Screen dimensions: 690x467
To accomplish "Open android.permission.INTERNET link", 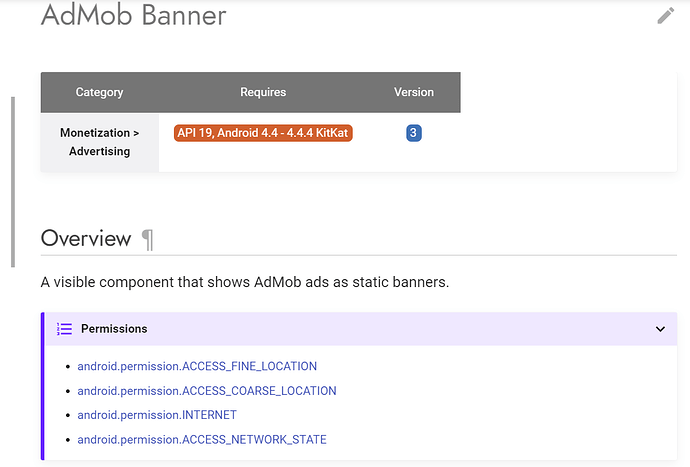I will pos(157,415).
